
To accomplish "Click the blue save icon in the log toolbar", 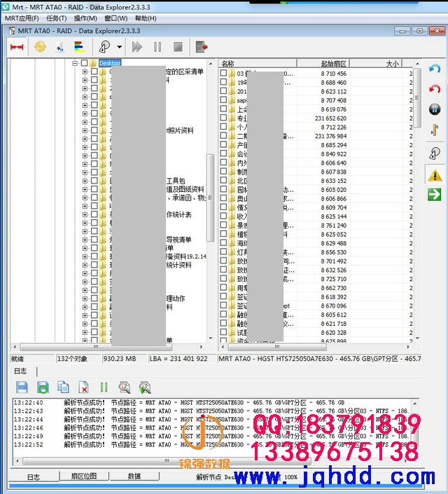I will click(x=22, y=387).
